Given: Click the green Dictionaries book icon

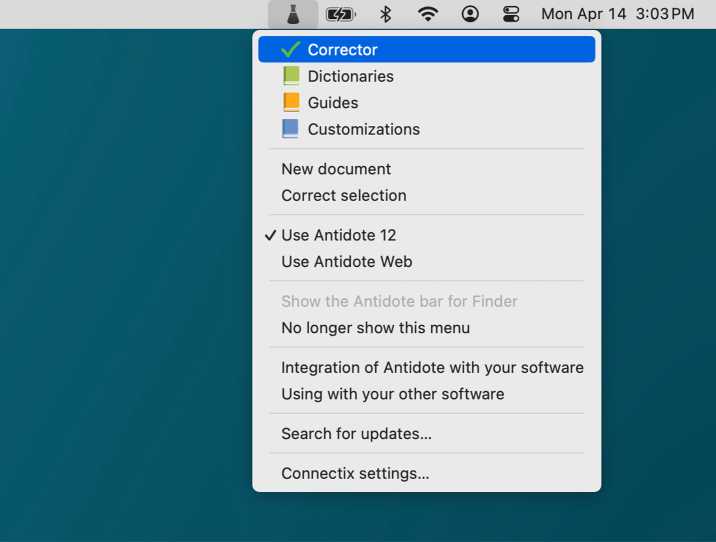Looking at the screenshot, I should pos(291,76).
